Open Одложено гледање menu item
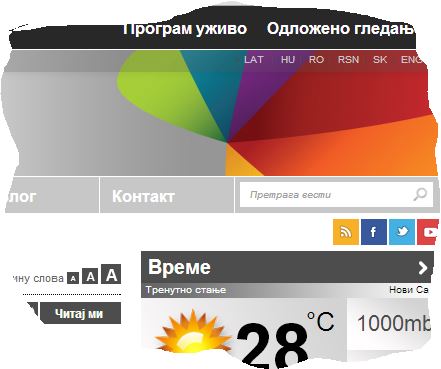Screen dimensions: 441x369 (341, 29)
